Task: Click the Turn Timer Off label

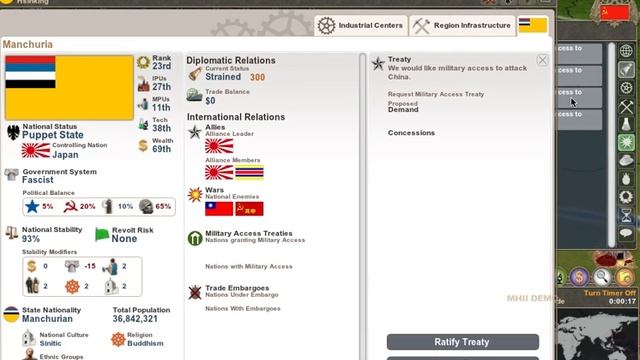Action: (x=610, y=293)
